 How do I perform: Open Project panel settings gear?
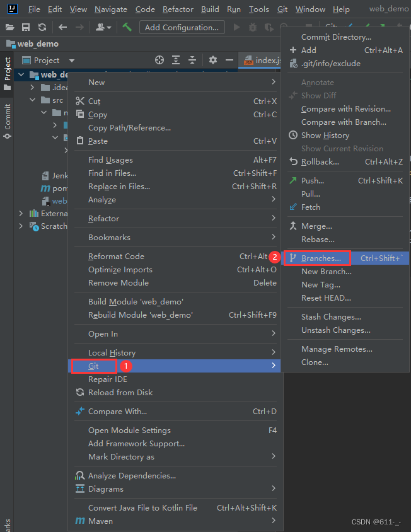point(213,60)
